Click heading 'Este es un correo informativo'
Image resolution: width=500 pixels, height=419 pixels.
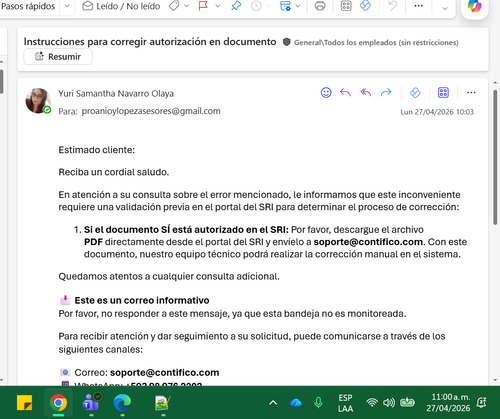(x=142, y=300)
